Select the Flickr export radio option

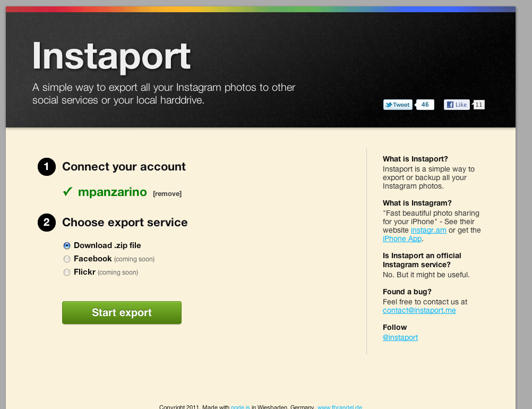coord(67,272)
